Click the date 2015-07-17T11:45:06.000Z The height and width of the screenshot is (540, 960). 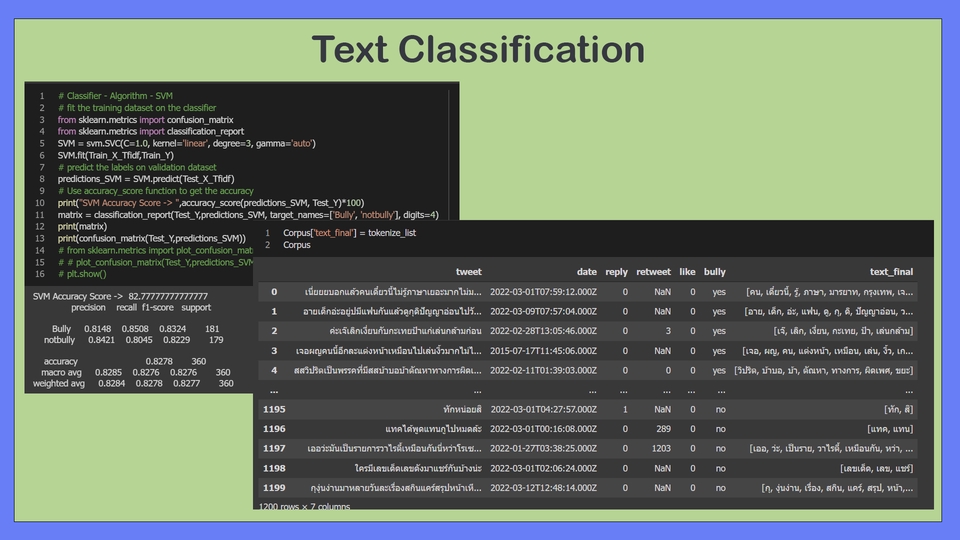click(x=543, y=351)
